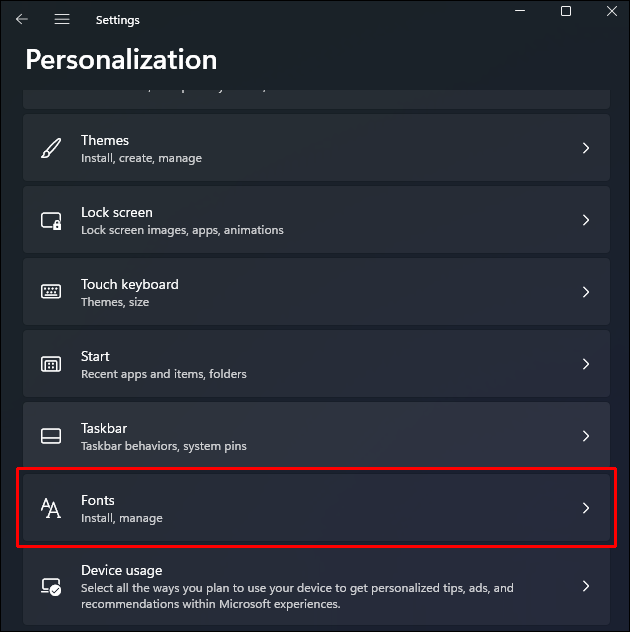This screenshot has height=632, width=630.
Task: Maximize the Settings window
Action: [x=566, y=12]
